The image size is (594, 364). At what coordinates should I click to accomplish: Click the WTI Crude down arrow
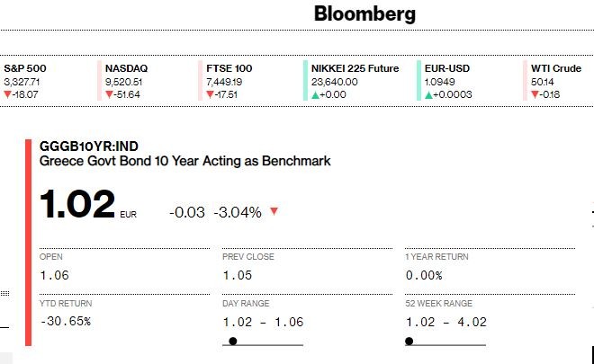click(535, 94)
